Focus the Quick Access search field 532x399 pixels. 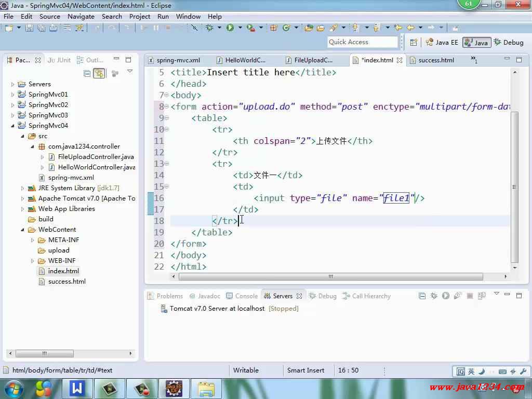click(x=362, y=42)
